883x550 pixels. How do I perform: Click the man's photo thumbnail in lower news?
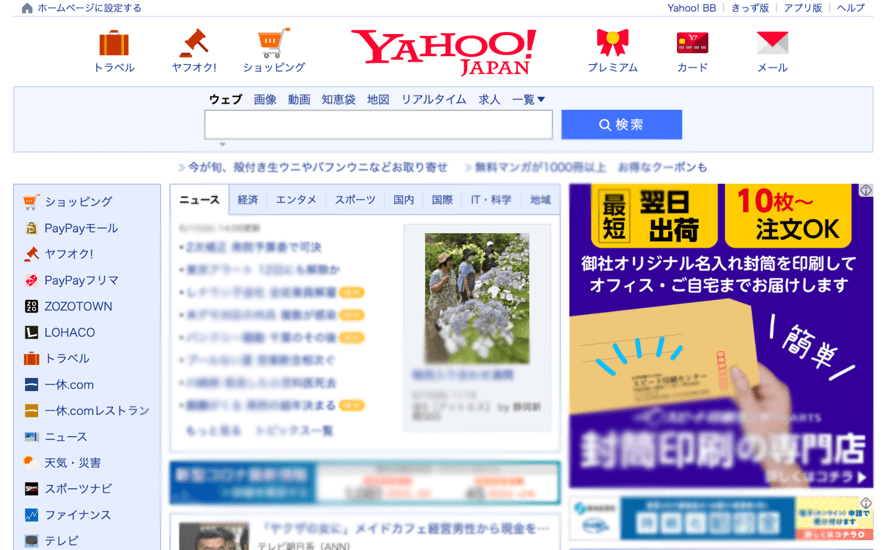(x=214, y=536)
